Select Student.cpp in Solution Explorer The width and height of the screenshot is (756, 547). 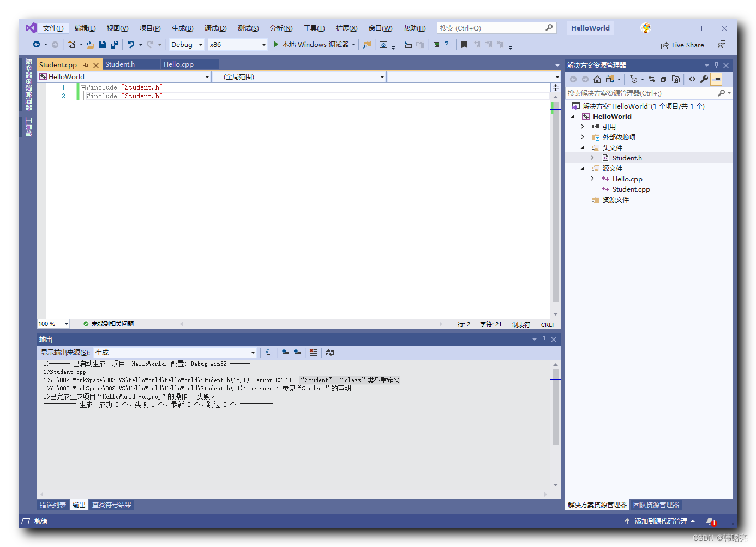pos(631,189)
